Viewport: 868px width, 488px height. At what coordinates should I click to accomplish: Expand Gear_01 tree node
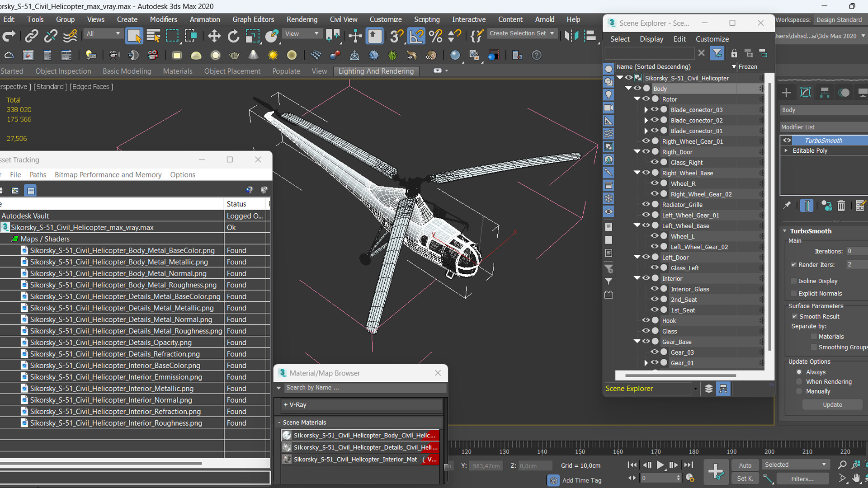pyautogui.click(x=646, y=363)
